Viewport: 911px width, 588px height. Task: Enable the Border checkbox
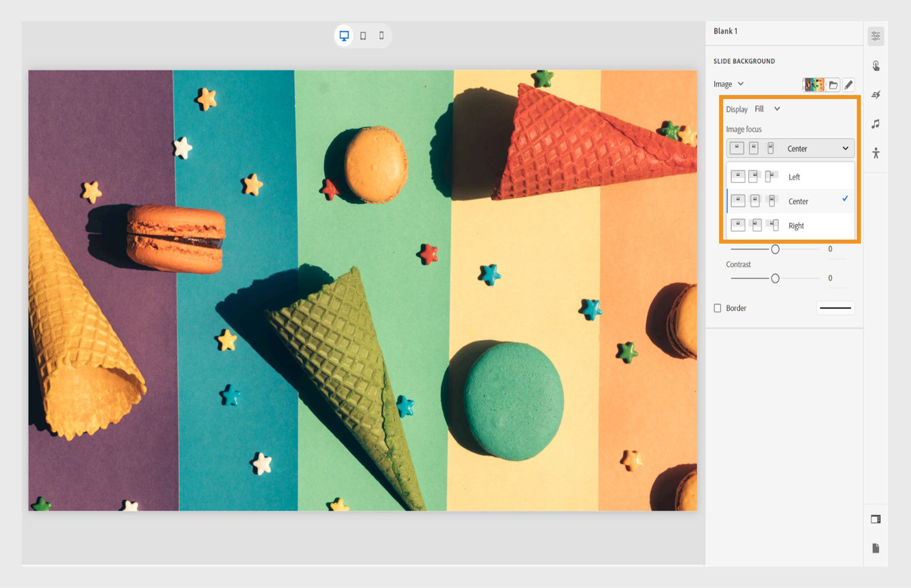coord(717,308)
